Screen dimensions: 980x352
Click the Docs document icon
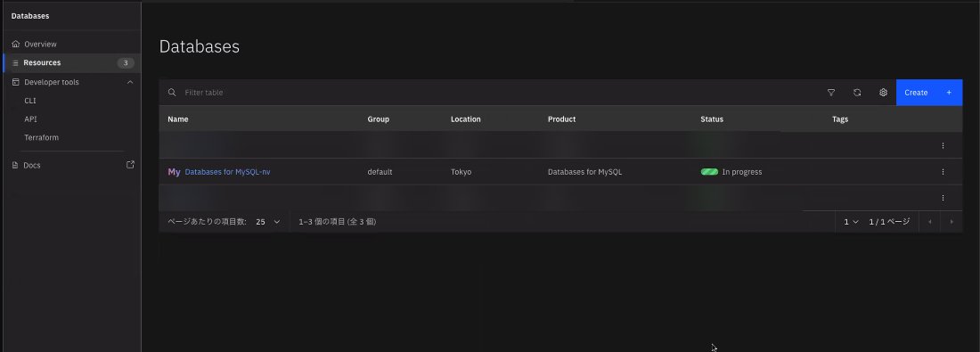pos(16,165)
